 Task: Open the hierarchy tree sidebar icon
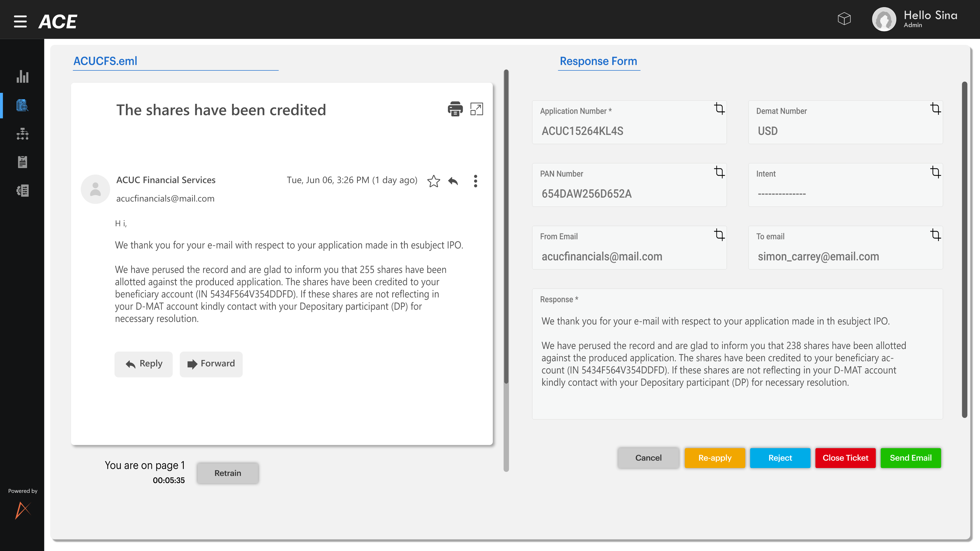pyautogui.click(x=22, y=134)
